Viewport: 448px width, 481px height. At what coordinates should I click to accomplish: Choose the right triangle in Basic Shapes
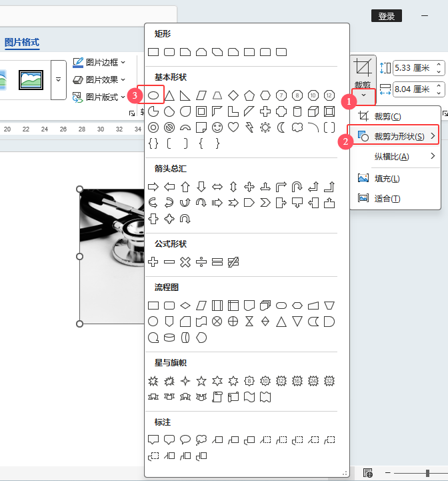(185, 95)
